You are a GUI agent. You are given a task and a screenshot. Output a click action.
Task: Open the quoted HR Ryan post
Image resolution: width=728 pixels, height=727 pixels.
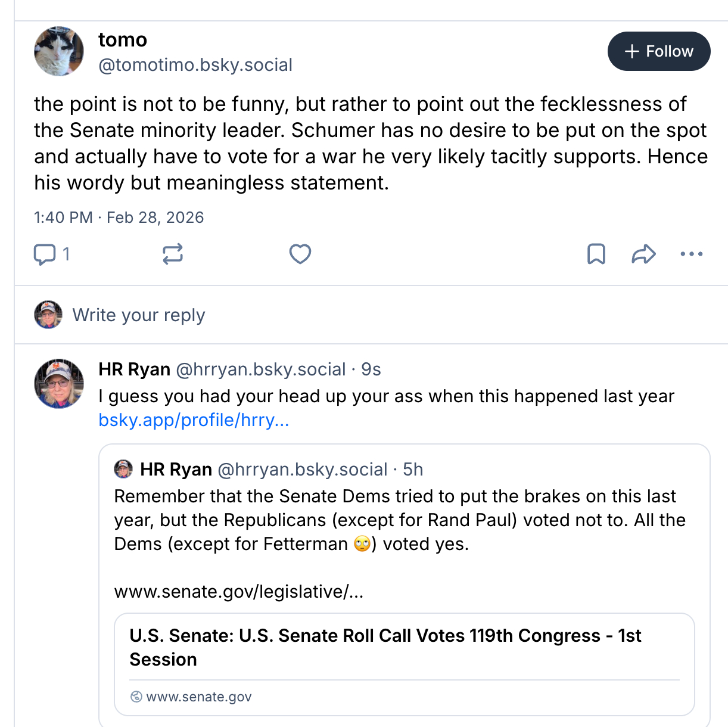click(399, 520)
